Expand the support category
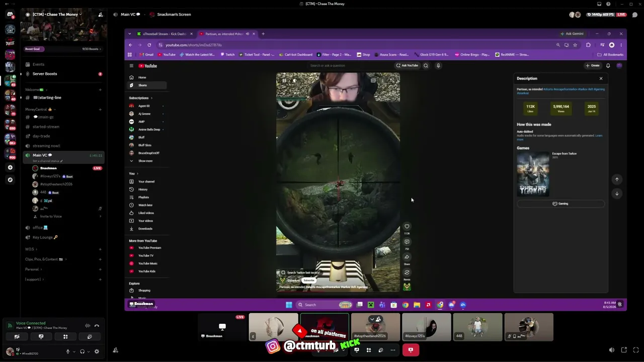Viewport: 644px width, 362px height. (x=34, y=279)
